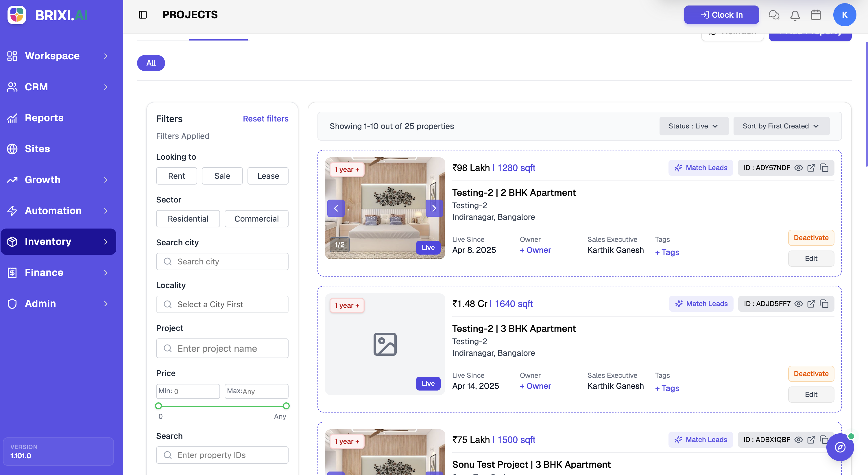Click the Inventory box icon

[12, 242]
